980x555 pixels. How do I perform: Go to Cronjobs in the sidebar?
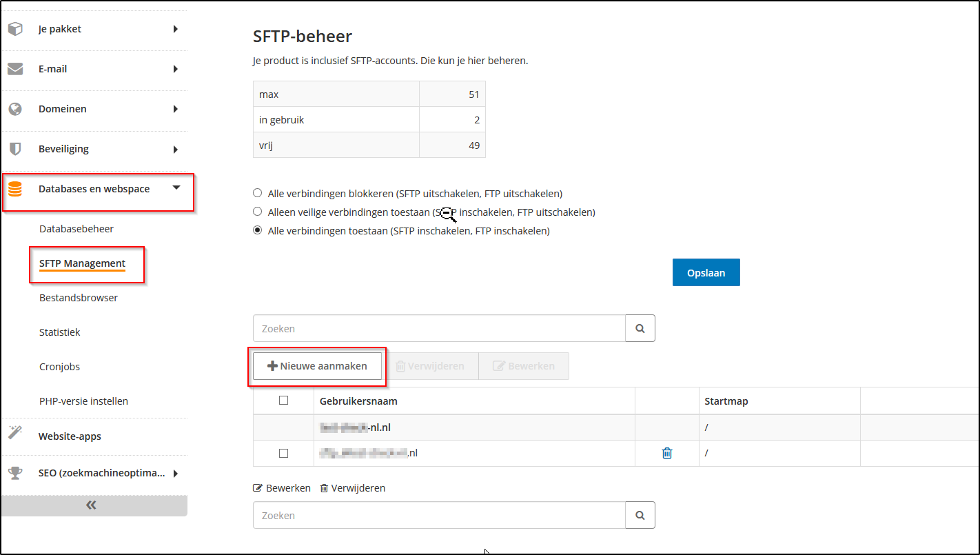(x=60, y=367)
